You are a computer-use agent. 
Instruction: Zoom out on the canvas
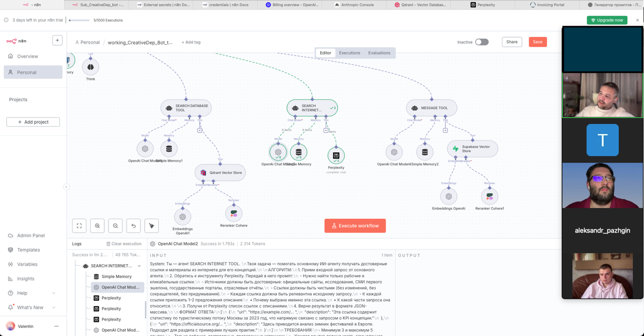(115, 226)
